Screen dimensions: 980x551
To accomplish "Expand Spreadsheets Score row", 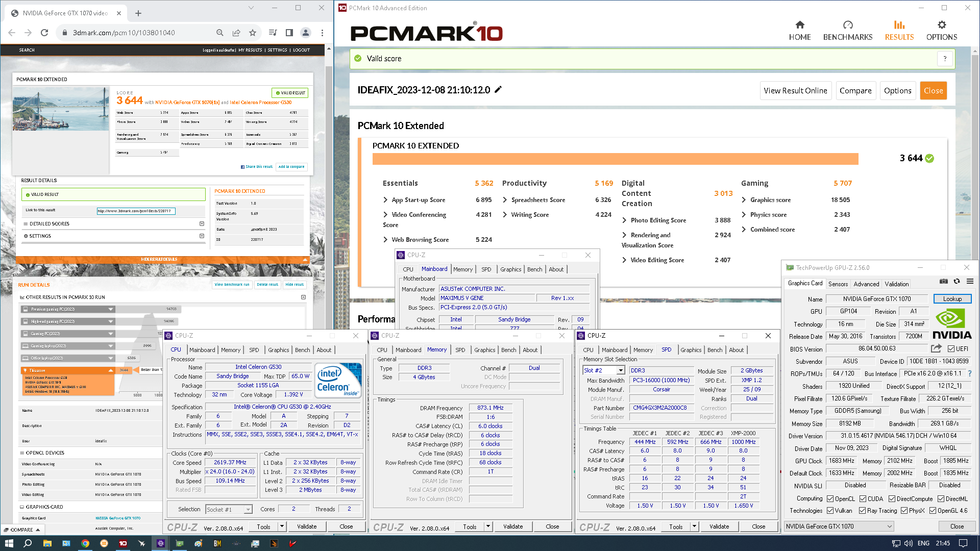I will tap(505, 200).
